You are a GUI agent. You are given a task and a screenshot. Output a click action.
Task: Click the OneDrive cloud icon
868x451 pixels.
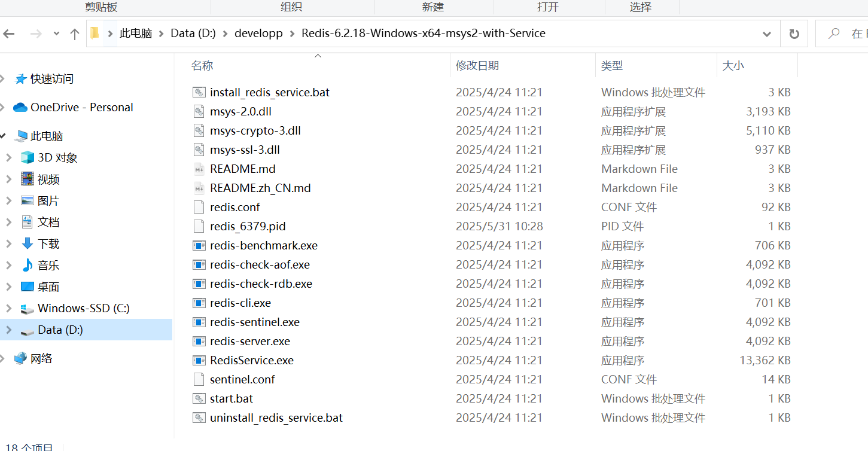tap(20, 107)
